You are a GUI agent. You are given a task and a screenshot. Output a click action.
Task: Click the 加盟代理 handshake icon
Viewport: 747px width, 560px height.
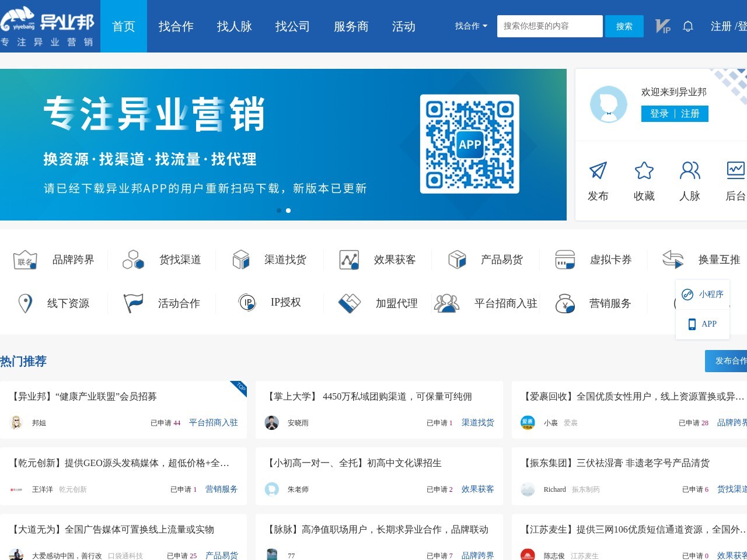click(x=349, y=303)
